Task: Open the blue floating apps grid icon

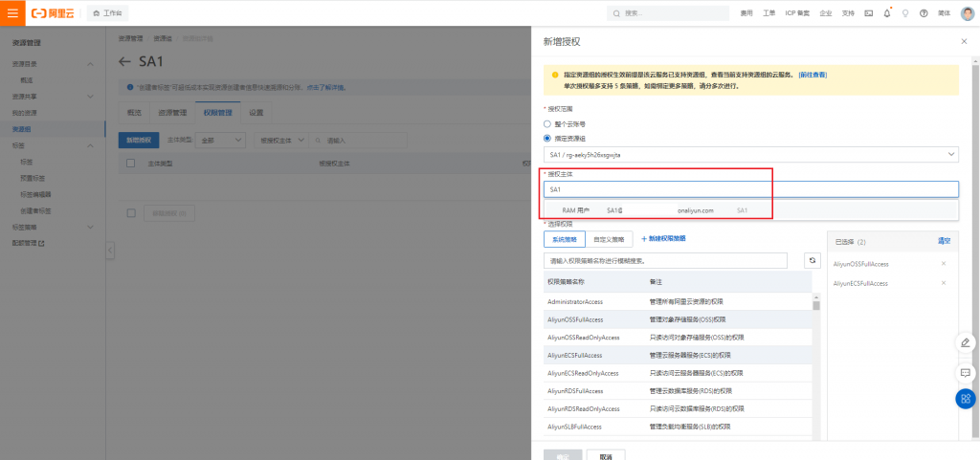Action: 965,398
